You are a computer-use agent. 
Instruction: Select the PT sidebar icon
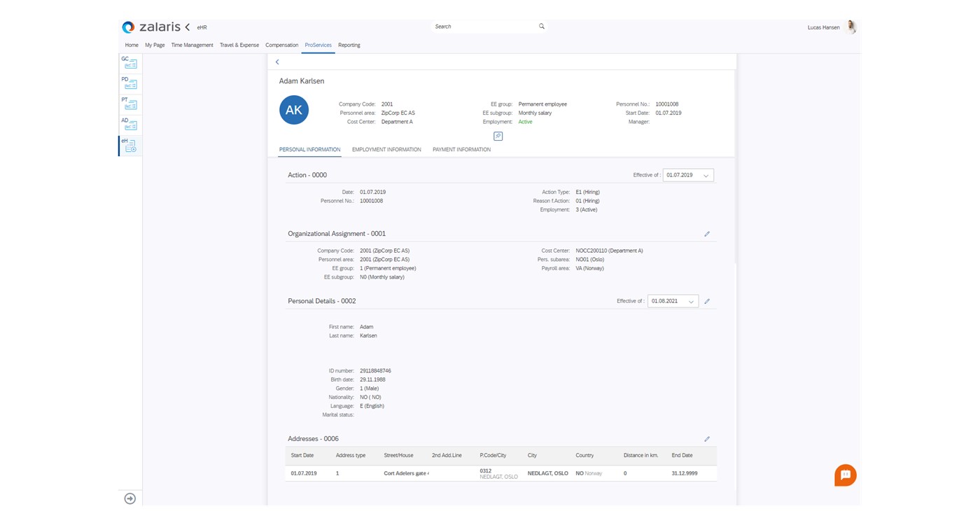click(129, 104)
